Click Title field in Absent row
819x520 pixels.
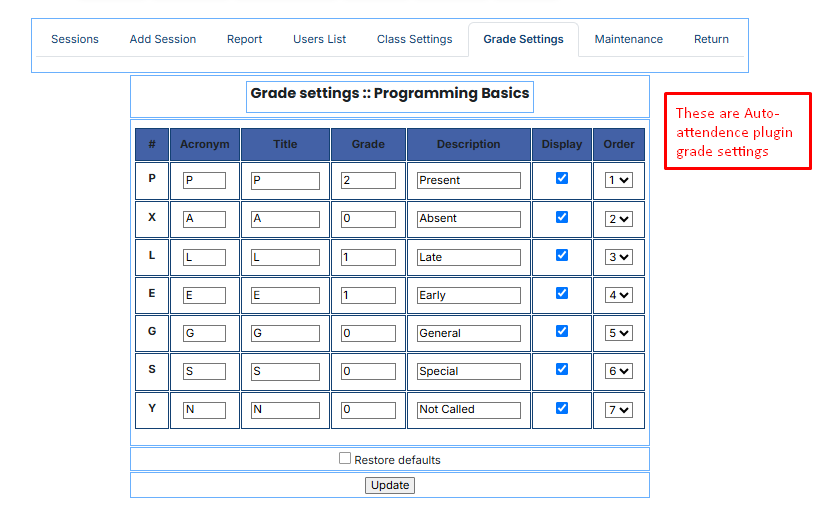(285, 219)
